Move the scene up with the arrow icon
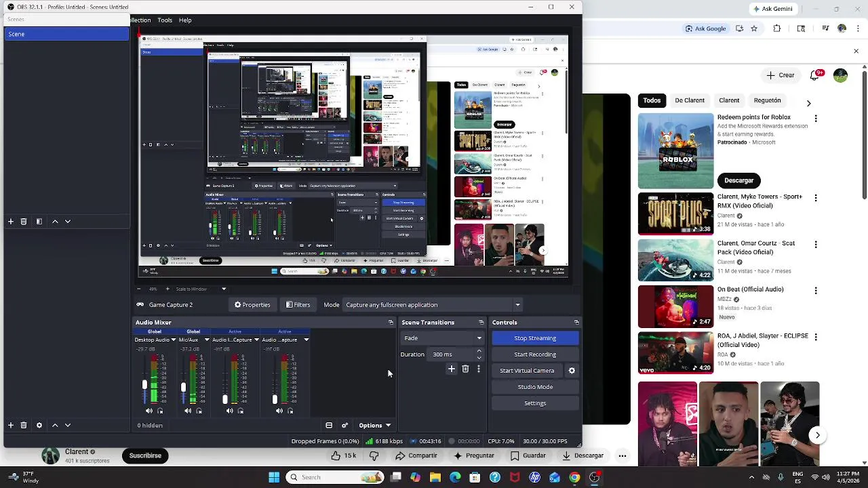868x488 pixels. click(55, 222)
